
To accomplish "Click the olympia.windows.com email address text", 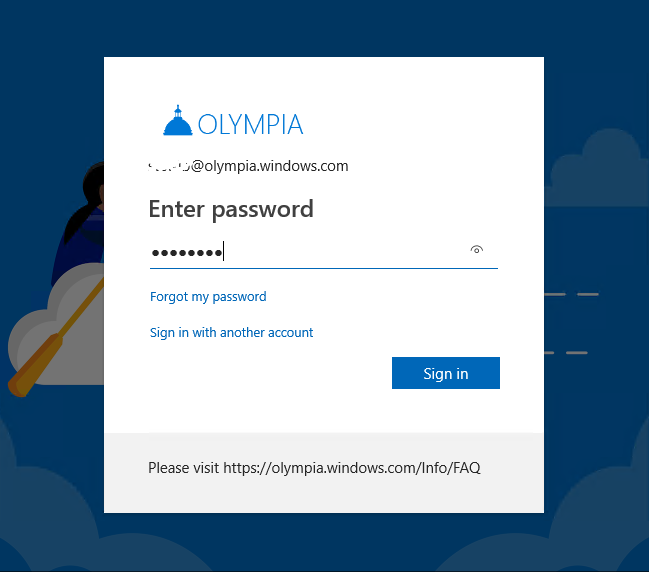I will 270,166.
